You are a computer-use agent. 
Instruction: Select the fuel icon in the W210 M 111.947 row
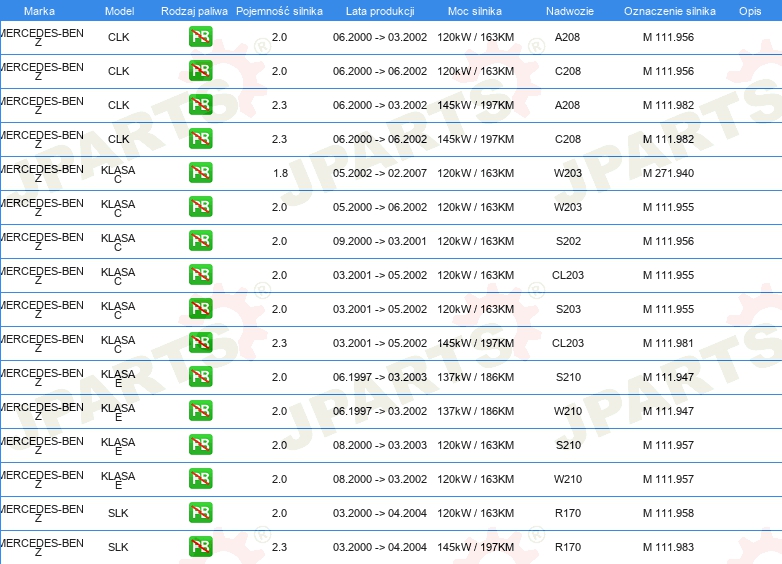pos(200,410)
